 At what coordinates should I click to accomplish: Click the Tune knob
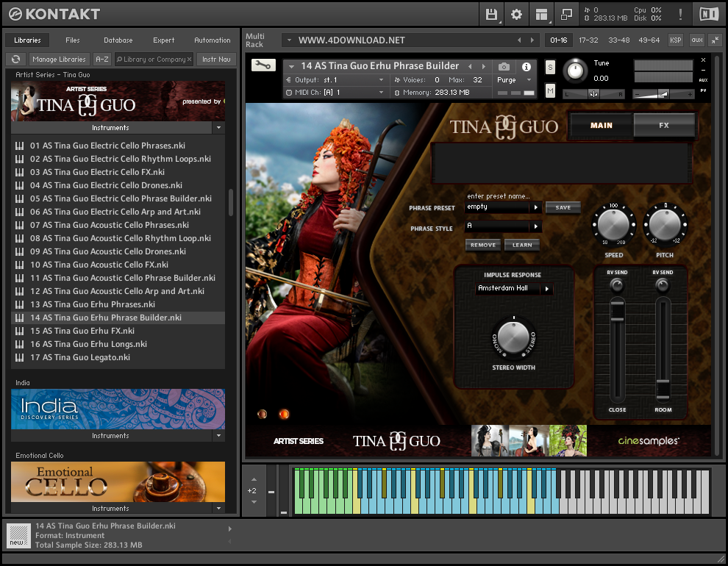coord(575,71)
